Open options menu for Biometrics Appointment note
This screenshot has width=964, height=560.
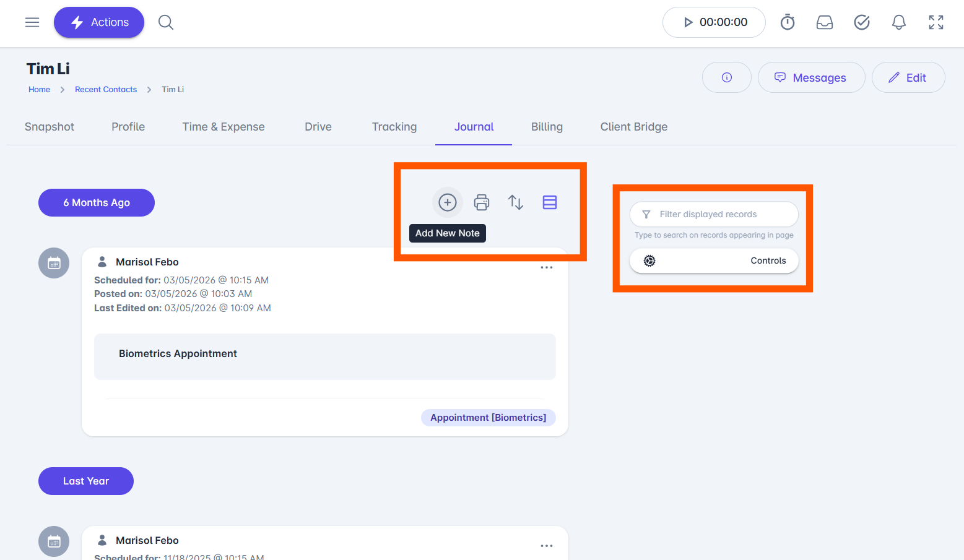(x=547, y=267)
